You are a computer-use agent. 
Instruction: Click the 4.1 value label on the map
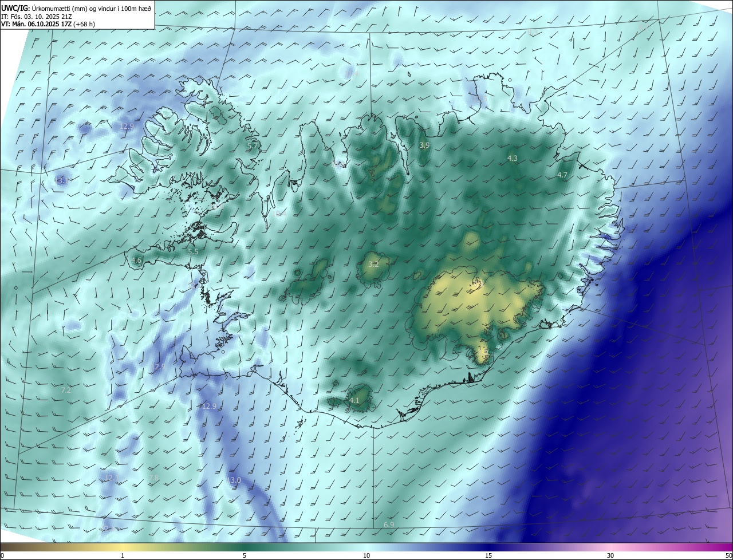(x=354, y=401)
